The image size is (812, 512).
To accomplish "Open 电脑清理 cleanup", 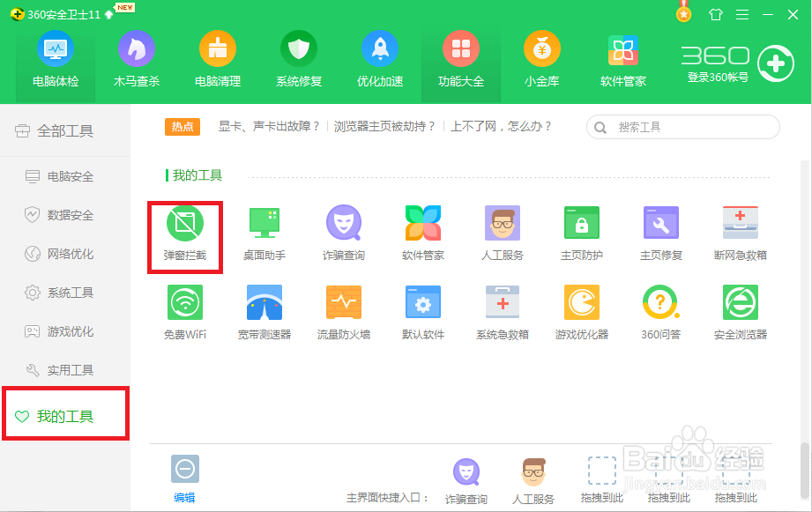I will (218, 60).
